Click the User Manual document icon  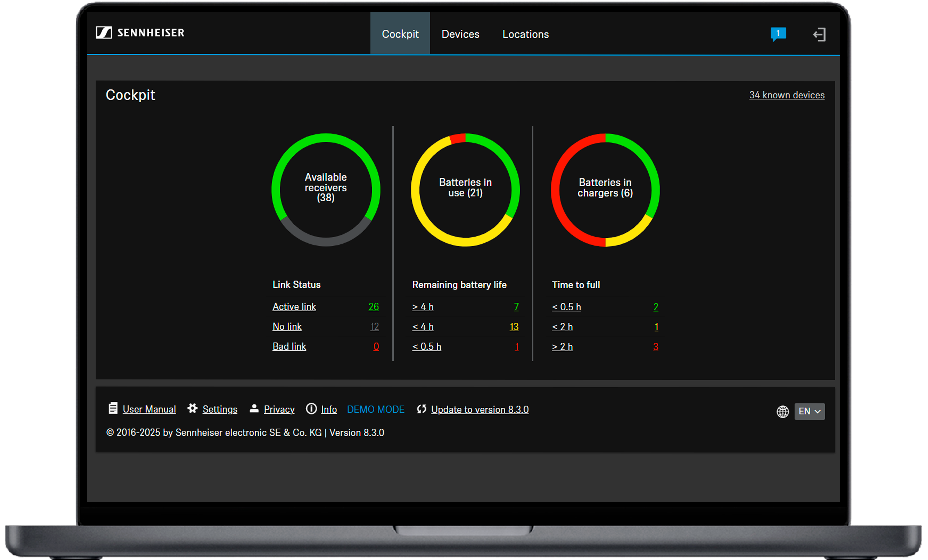pos(113,408)
